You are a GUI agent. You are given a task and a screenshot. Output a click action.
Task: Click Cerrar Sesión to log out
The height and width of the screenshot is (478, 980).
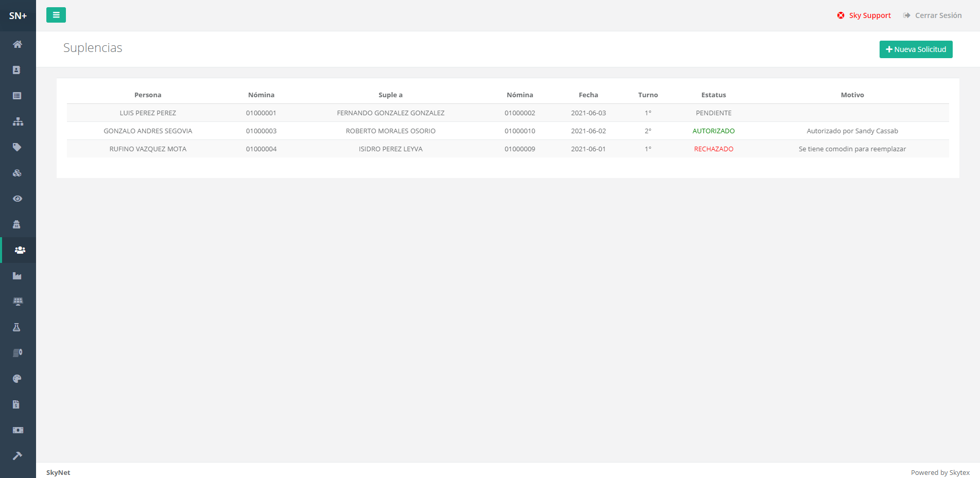point(933,15)
